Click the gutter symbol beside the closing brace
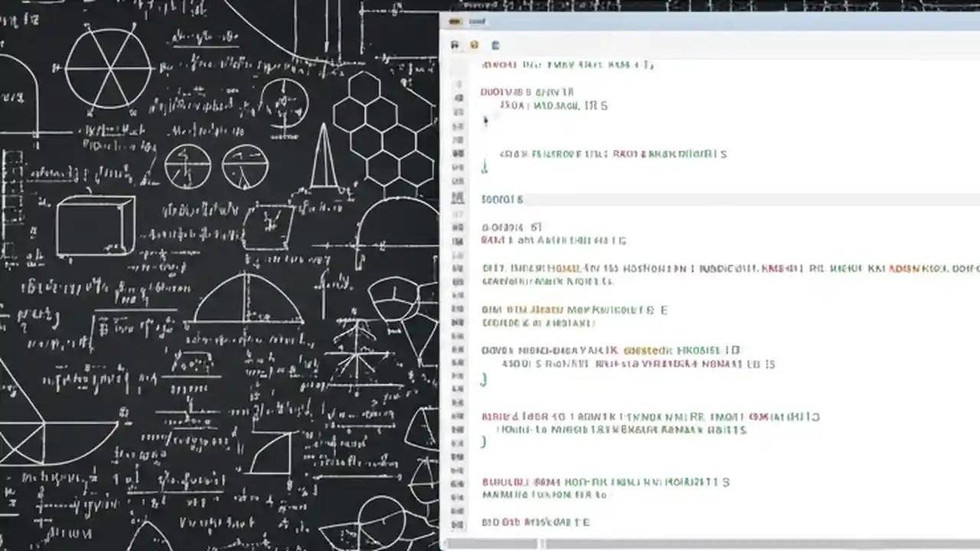 tap(458, 379)
